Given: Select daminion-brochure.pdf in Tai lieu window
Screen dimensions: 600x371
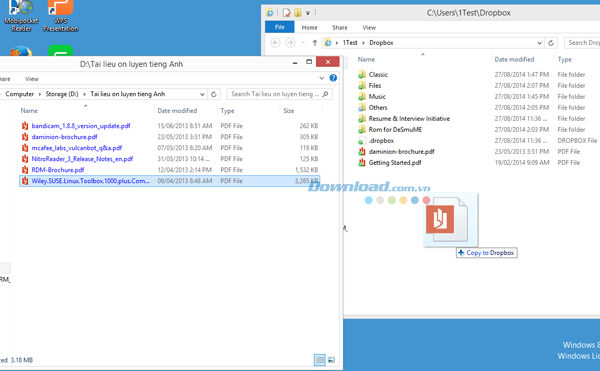Looking at the screenshot, I should (x=64, y=137).
